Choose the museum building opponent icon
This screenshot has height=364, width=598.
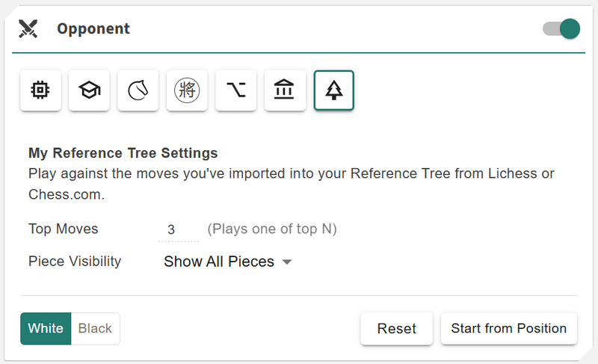285,90
